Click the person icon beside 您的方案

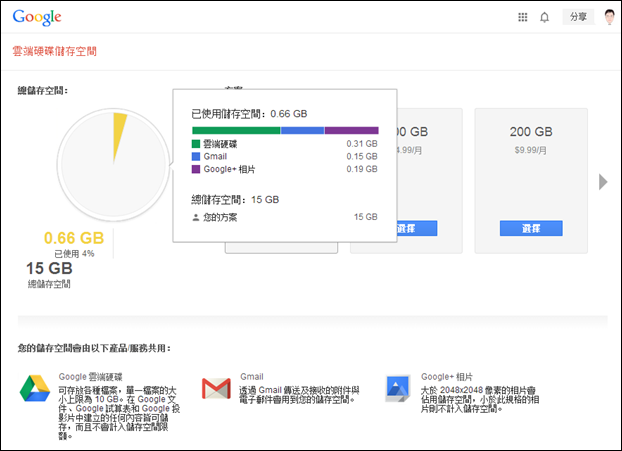pos(196,217)
